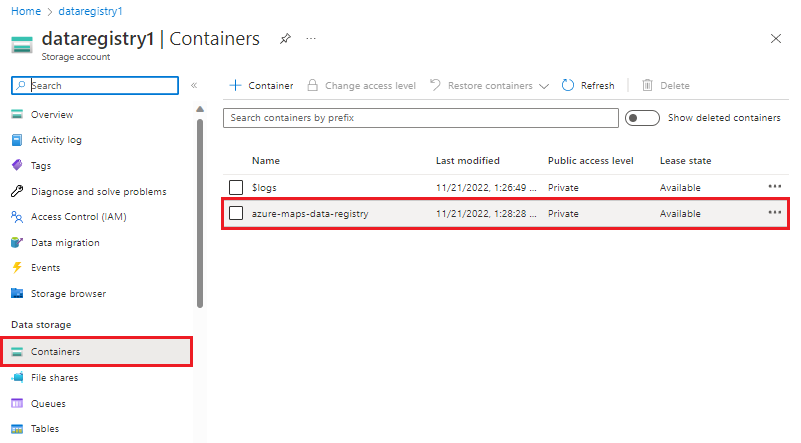Open Activity log menu item

tap(56, 140)
